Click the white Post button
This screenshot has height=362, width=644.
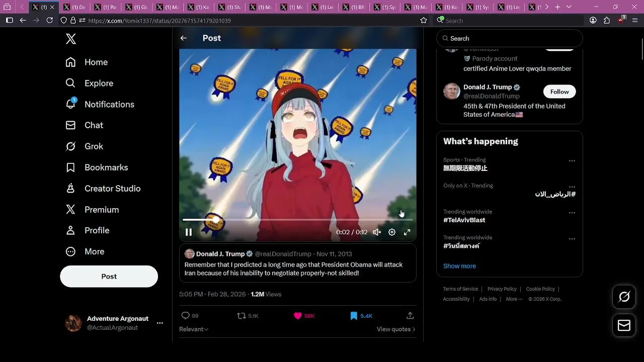[x=109, y=277]
